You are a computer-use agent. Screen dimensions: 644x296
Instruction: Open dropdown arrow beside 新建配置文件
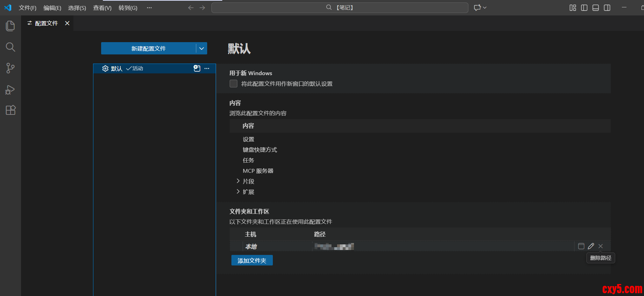pos(202,48)
